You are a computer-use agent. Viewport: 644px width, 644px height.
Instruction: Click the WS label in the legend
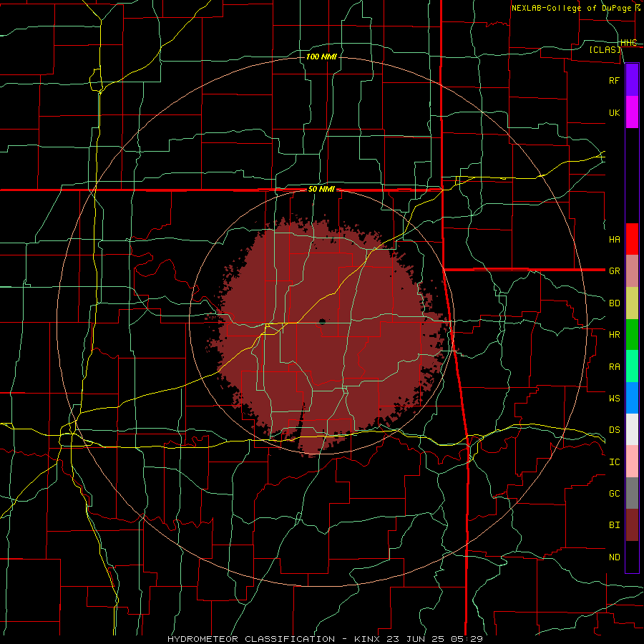[x=615, y=399]
